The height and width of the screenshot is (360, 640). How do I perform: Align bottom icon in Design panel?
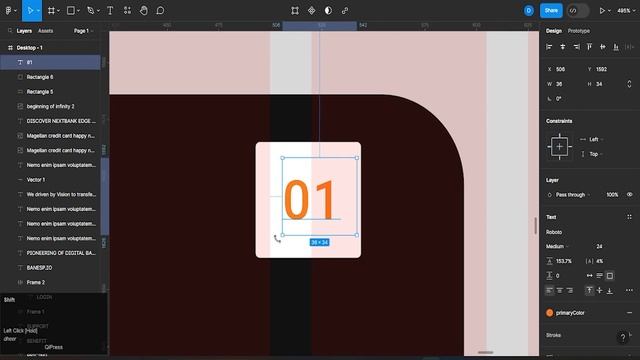[x=616, y=47]
